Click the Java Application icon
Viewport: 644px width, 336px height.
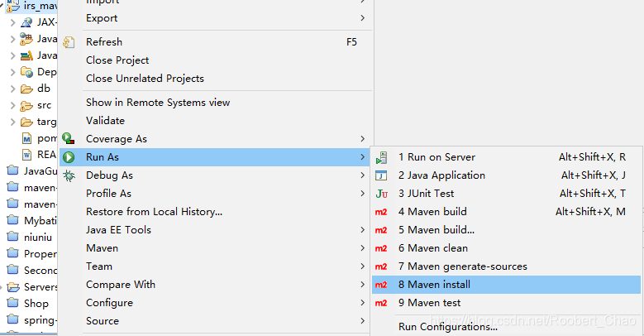coord(381,175)
